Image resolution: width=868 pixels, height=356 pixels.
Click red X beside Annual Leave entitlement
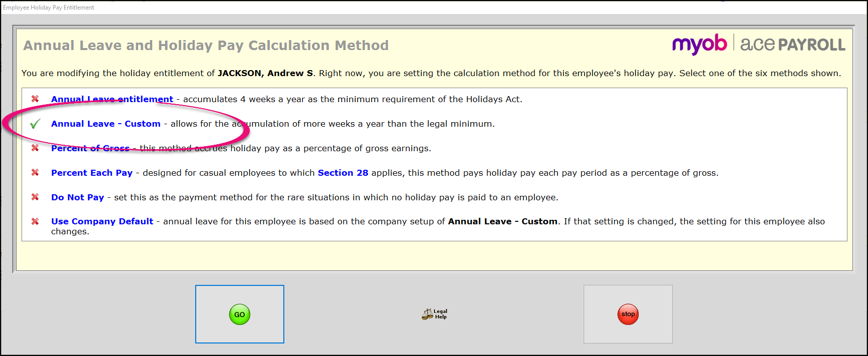[x=35, y=99]
